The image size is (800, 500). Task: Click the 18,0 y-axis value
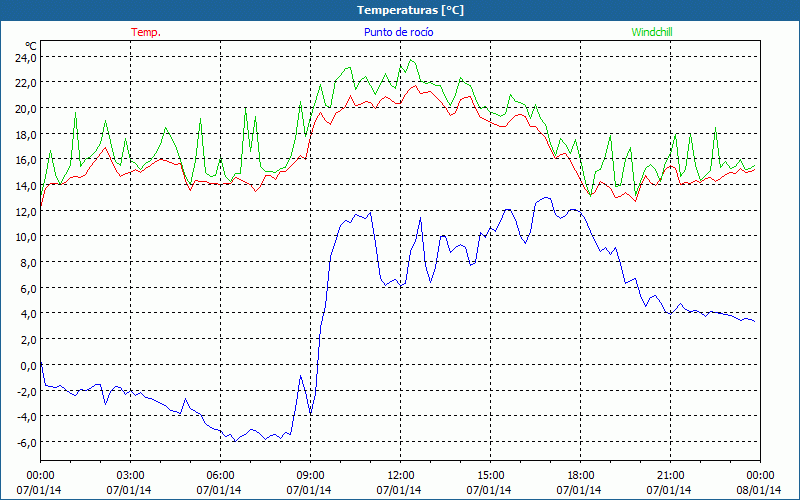pyautogui.click(x=26, y=135)
